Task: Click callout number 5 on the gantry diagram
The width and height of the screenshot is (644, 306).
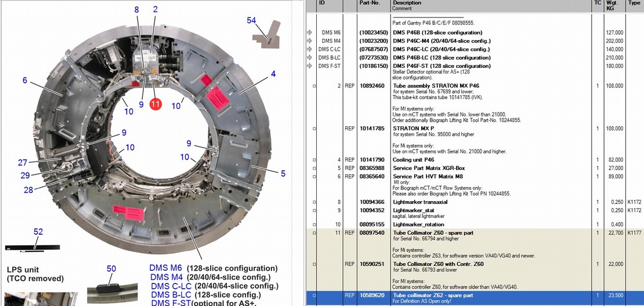Action: (283, 173)
